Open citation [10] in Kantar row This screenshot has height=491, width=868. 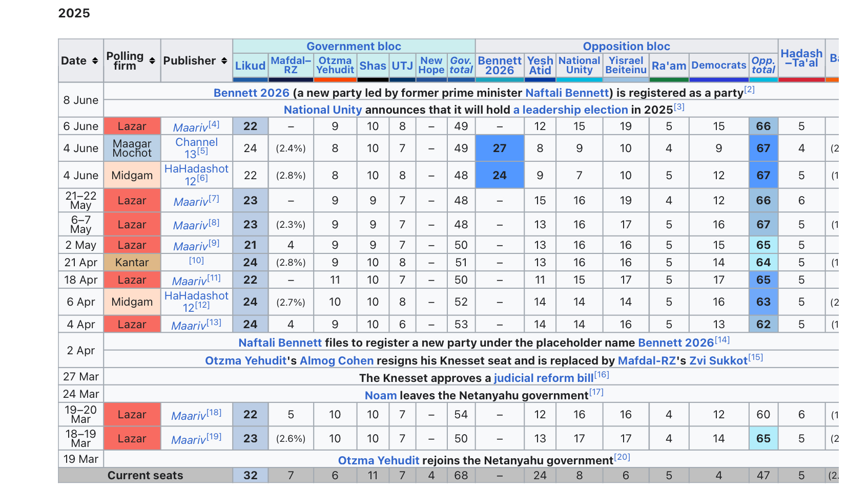pos(196,261)
